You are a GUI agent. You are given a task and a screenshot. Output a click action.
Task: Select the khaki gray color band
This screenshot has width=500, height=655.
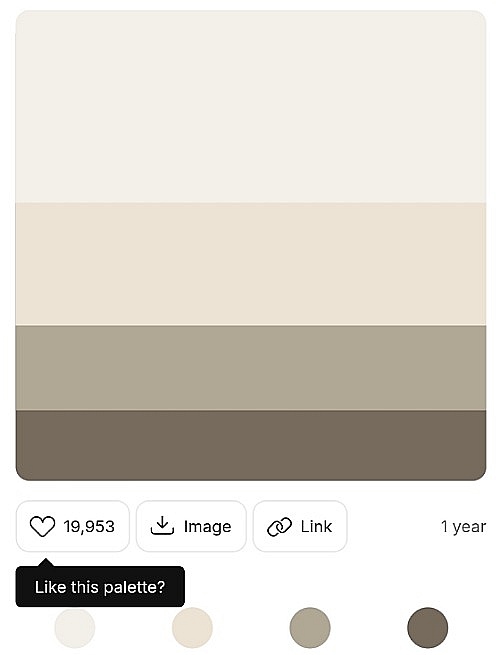[x=251, y=368]
